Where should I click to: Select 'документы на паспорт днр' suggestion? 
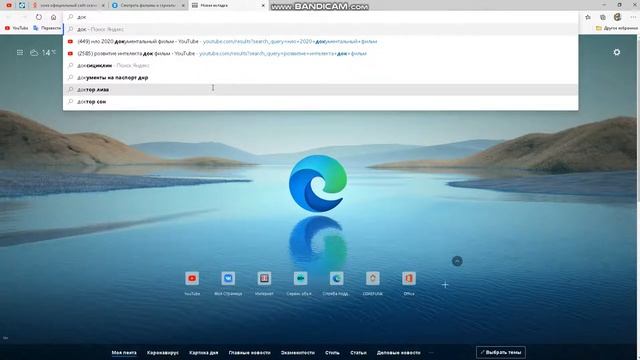[x=320, y=78]
